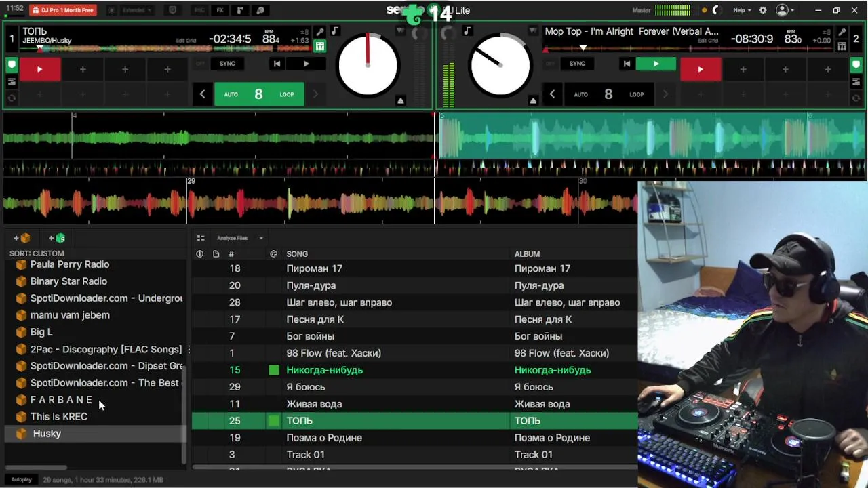Add cue point in deck 2 second slot
The height and width of the screenshot is (488, 868).
click(743, 69)
